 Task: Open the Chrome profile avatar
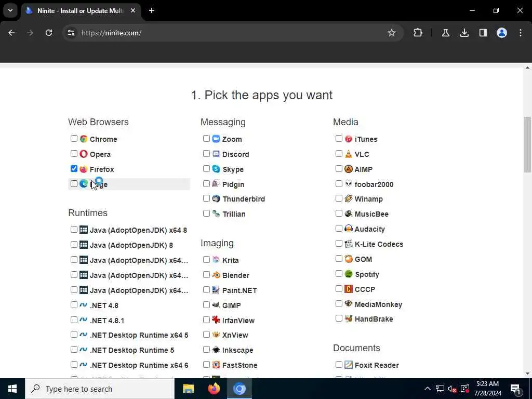tap(502, 33)
